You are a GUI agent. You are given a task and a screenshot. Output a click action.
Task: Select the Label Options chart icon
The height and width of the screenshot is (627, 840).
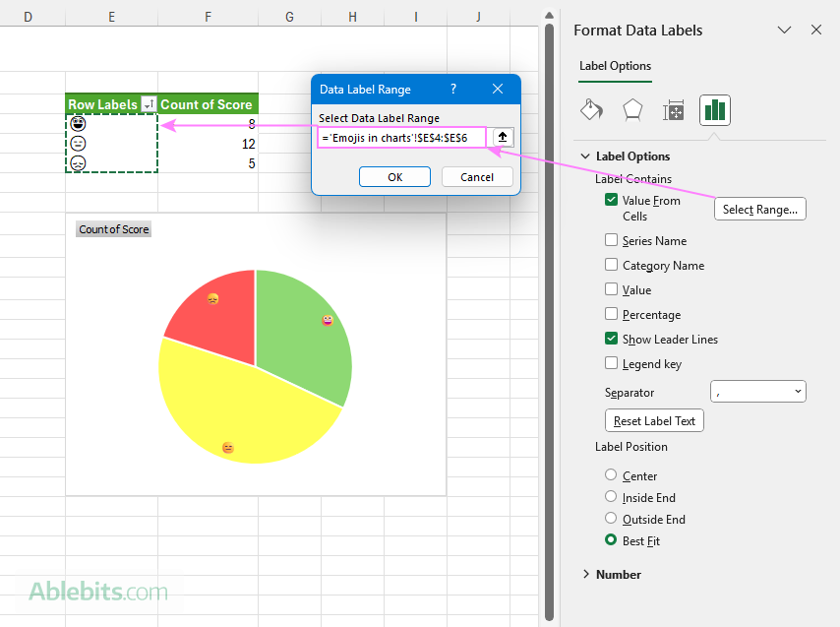(715, 110)
